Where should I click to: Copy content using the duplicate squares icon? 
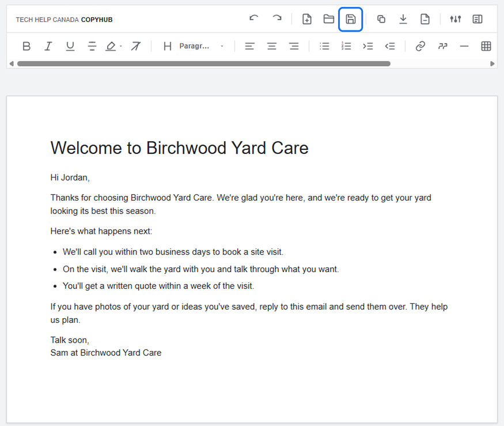381,19
